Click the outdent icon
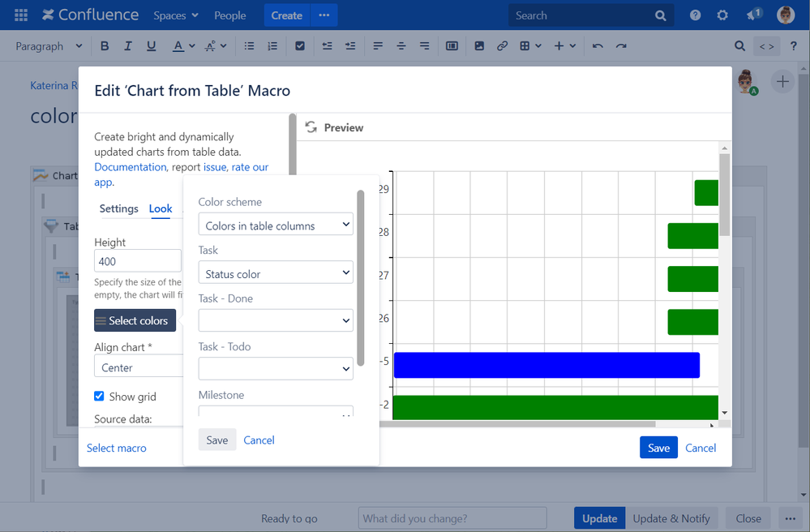810x532 pixels. (x=327, y=46)
